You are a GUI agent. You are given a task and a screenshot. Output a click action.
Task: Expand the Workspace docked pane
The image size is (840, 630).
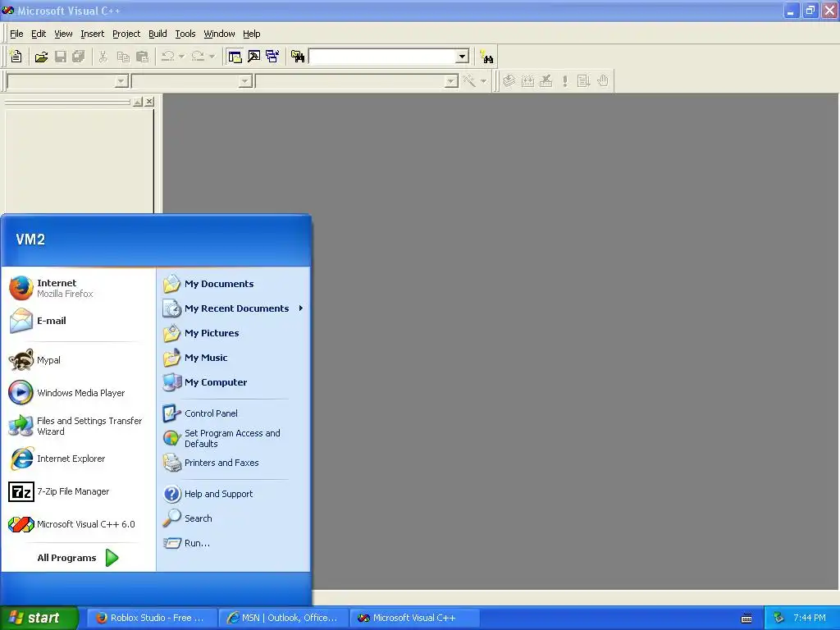point(138,101)
